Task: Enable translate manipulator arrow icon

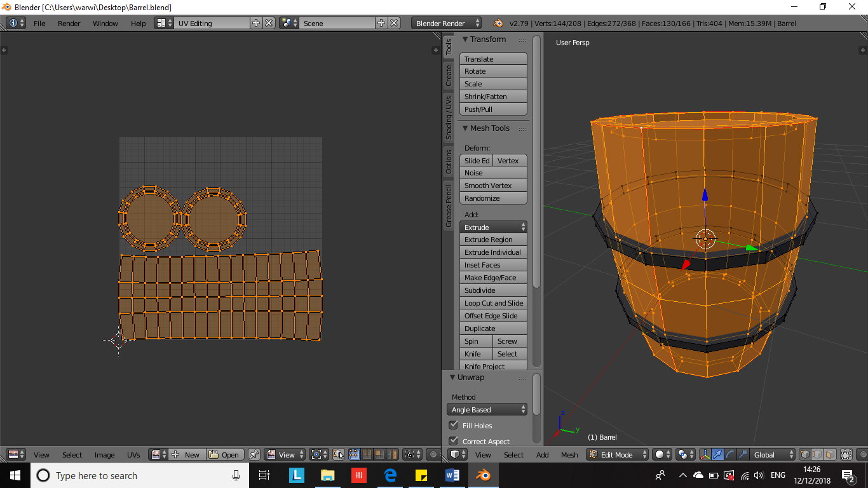Action: 717,454
